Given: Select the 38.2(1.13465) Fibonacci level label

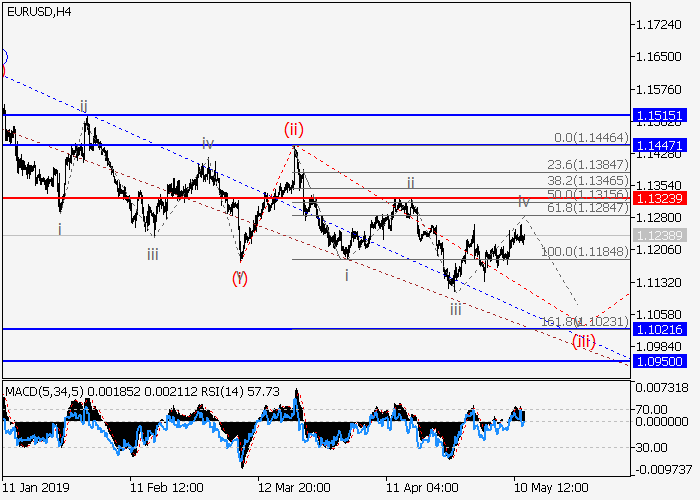Looking at the screenshot, I should click(588, 179).
